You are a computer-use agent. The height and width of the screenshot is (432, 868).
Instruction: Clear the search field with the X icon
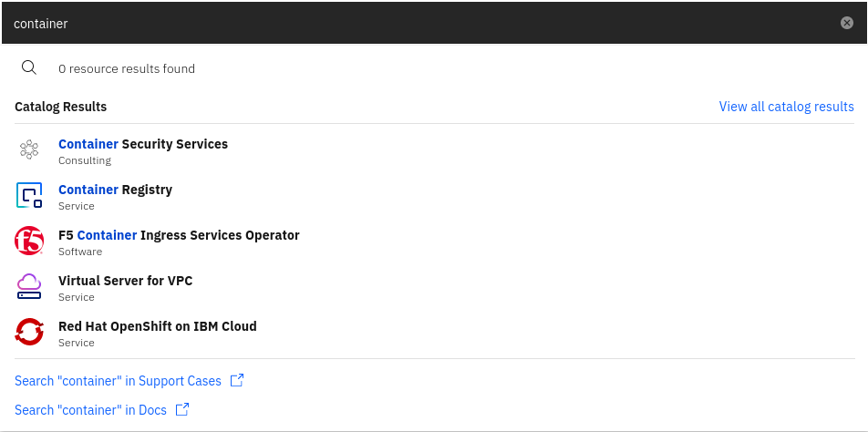847,24
